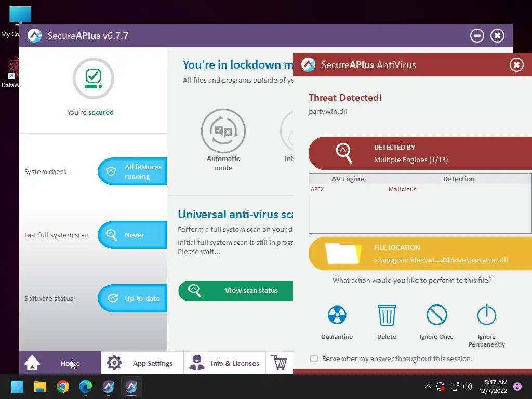Choose the Ignore Permanently power icon
This screenshot has width=532, height=399.
click(486, 315)
